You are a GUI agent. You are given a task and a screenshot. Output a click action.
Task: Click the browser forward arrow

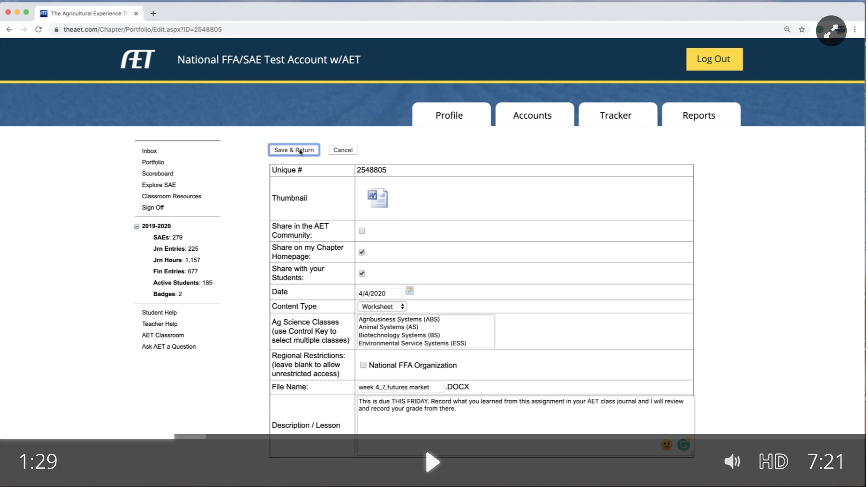(24, 29)
